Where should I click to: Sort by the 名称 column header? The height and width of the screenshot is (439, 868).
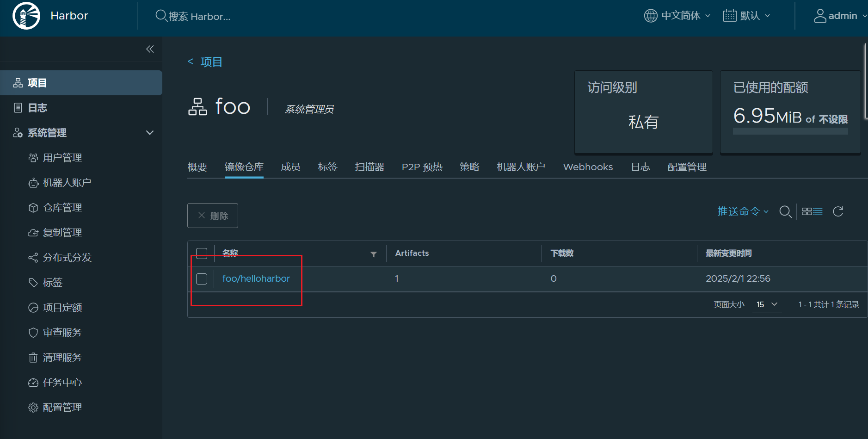point(230,253)
